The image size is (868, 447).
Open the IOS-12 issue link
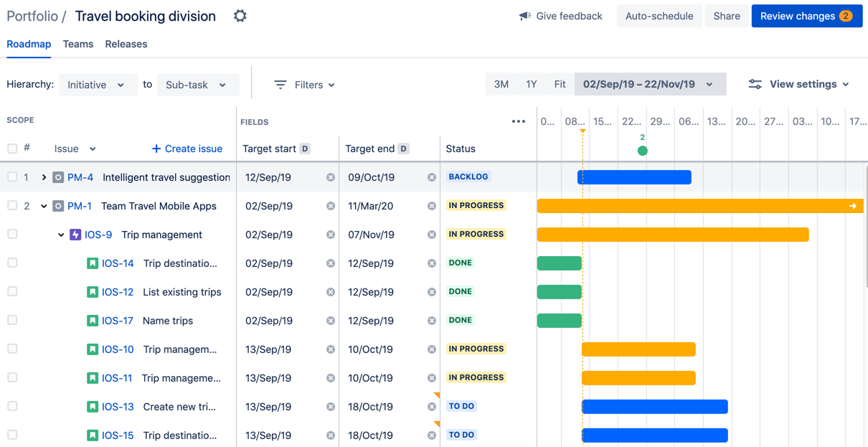(118, 292)
